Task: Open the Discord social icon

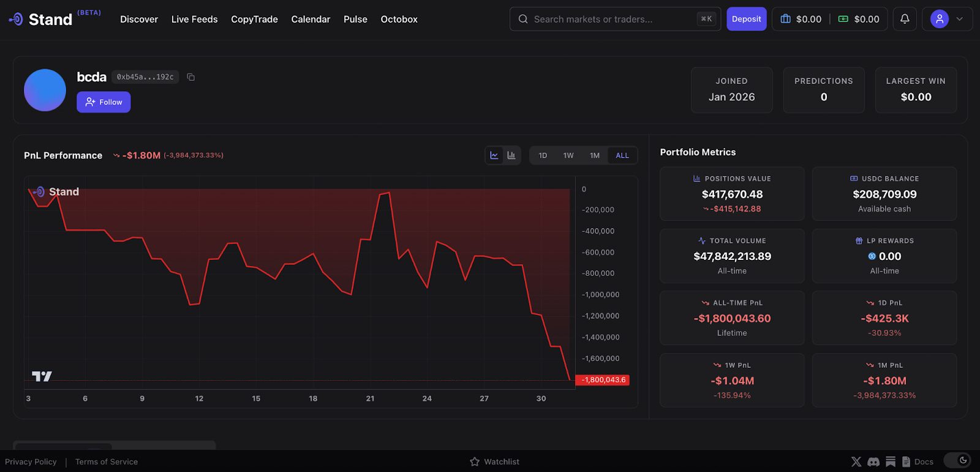Action: tap(874, 462)
